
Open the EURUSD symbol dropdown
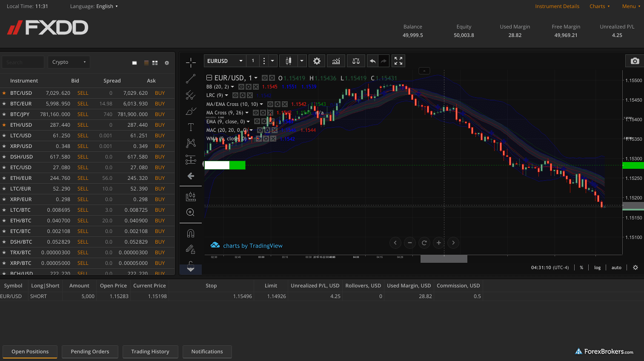[225, 61]
